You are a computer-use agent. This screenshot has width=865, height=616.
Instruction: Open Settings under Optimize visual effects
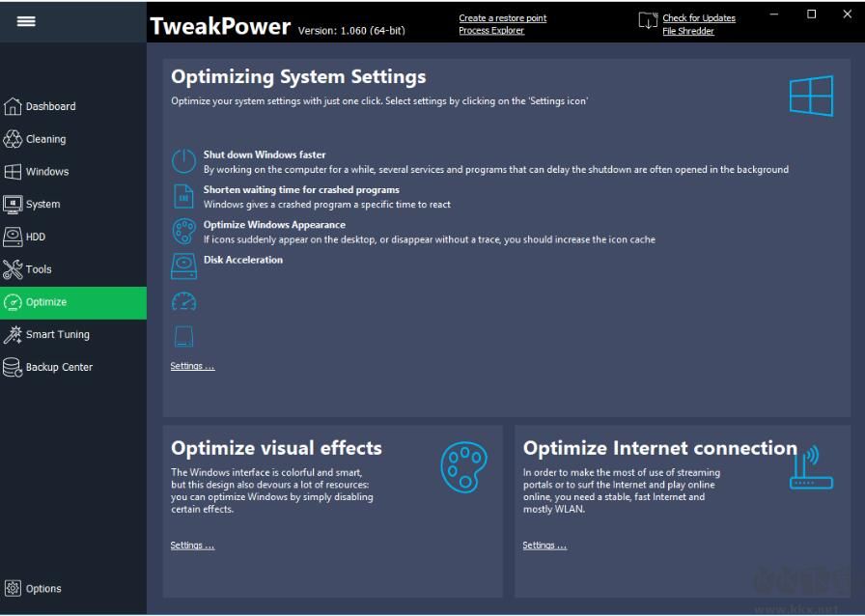[x=191, y=545]
